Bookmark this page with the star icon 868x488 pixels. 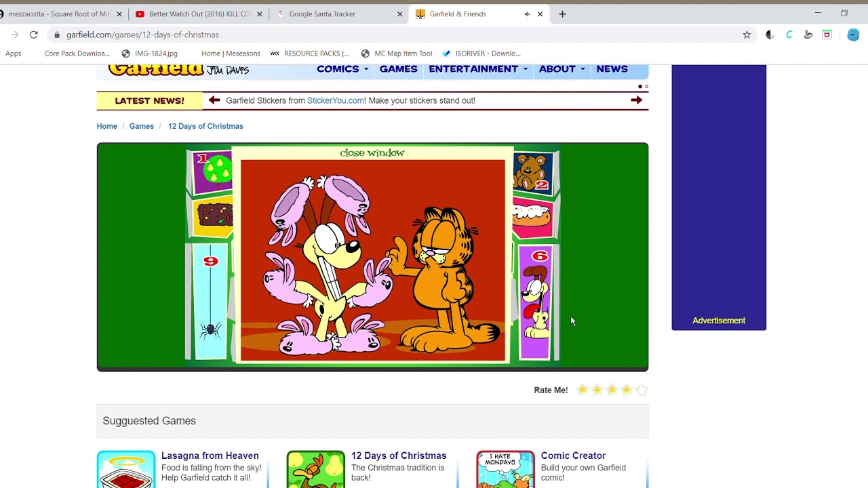click(x=747, y=35)
